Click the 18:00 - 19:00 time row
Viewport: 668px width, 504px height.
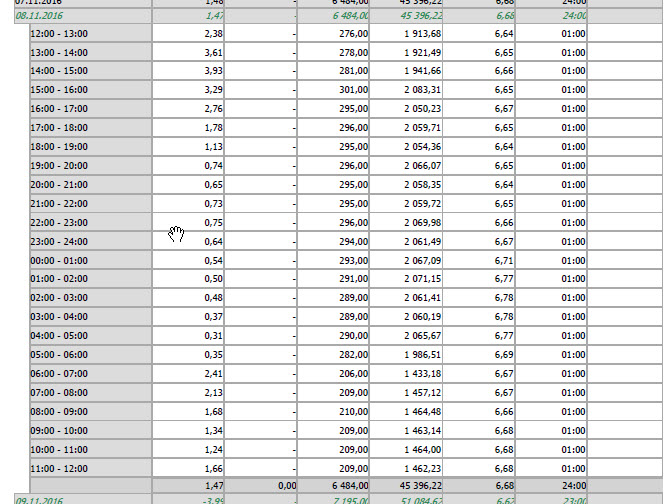[346, 147]
